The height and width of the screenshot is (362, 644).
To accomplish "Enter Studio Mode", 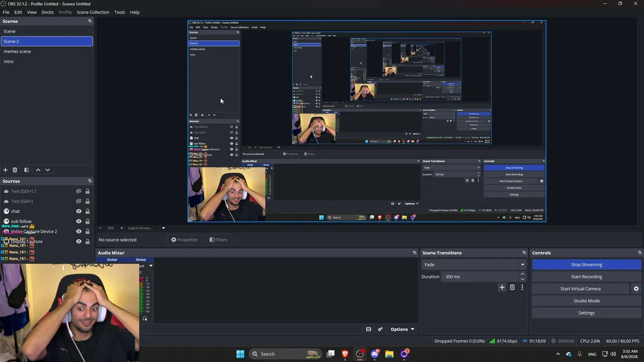I will (x=587, y=301).
